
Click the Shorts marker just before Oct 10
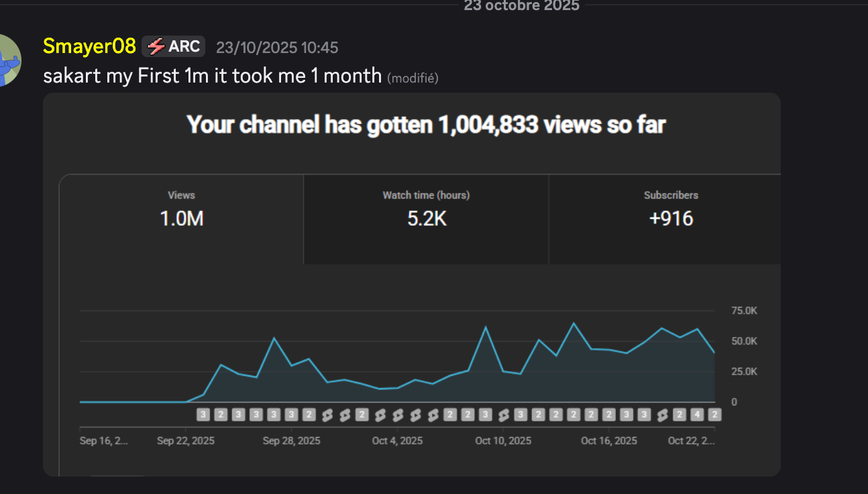point(503,415)
